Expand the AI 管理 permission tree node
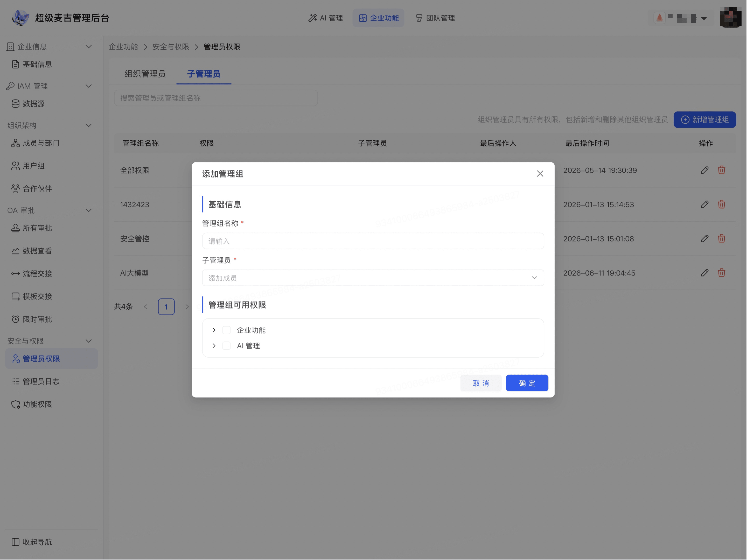The height and width of the screenshot is (560, 747). click(214, 346)
